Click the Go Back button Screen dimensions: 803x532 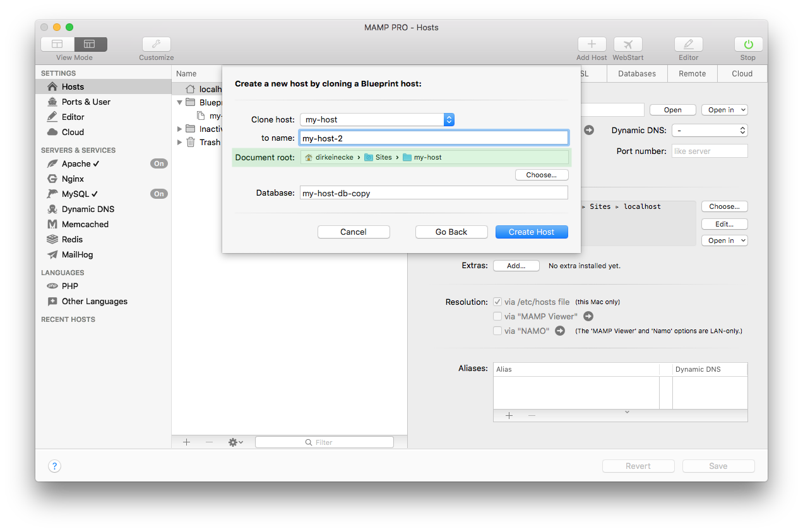[451, 232]
